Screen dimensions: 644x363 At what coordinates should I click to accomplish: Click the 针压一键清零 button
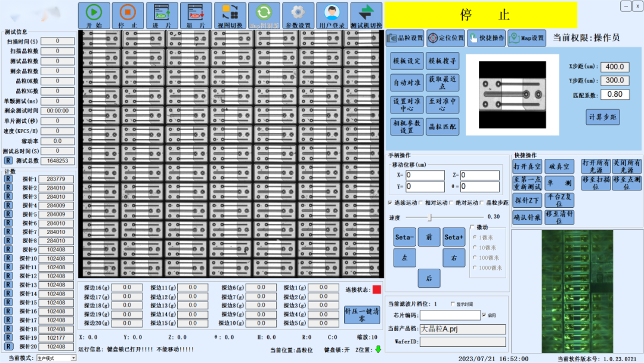pyautogui.click(x=362, y=315)
